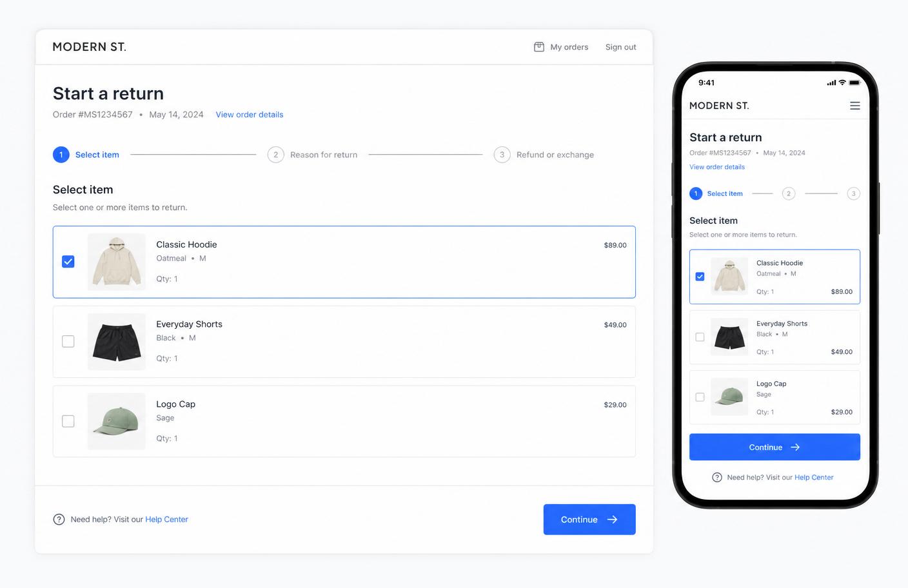Click mobile help question mark icon

coord(717,478)
